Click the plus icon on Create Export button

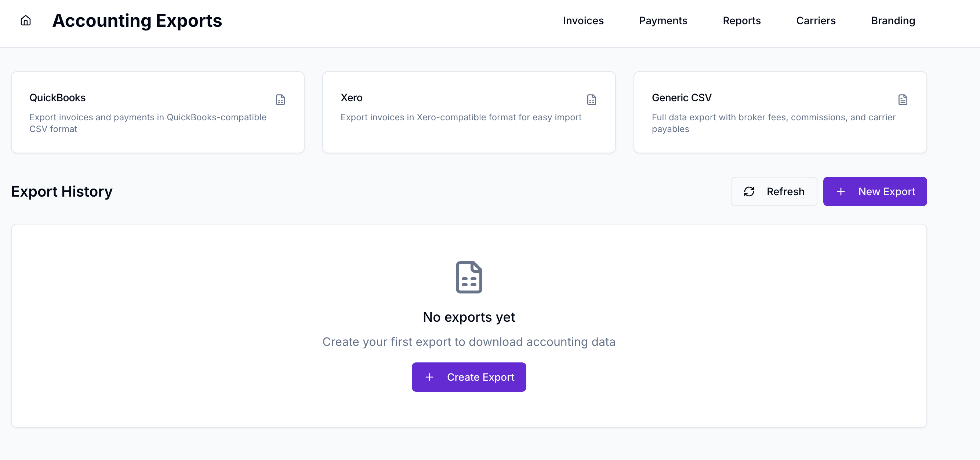point(429,377)
